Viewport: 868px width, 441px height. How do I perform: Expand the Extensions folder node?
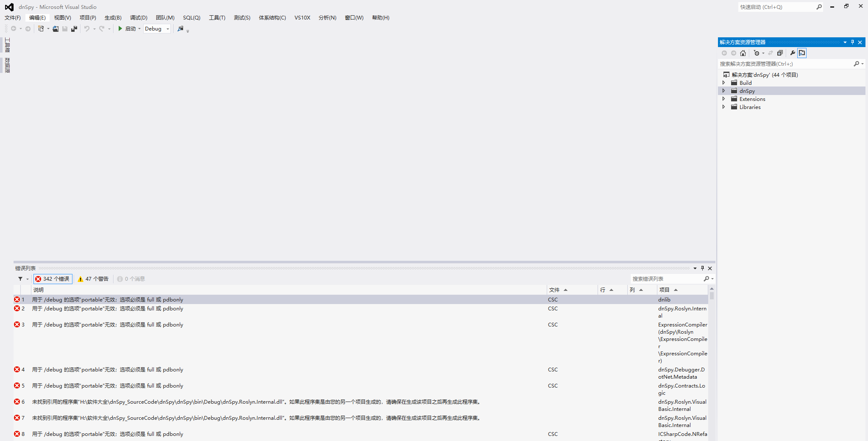[x=723, y=99]
